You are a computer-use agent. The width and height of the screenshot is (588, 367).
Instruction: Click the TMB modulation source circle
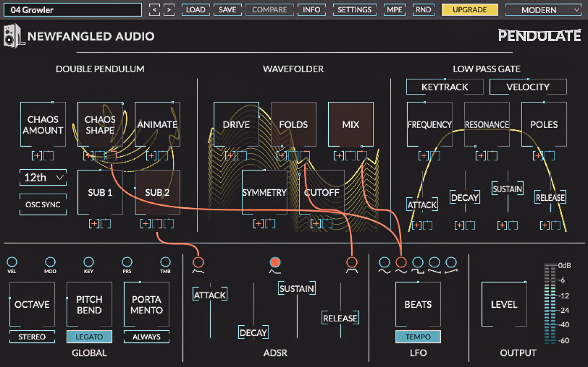pos(165,262)
